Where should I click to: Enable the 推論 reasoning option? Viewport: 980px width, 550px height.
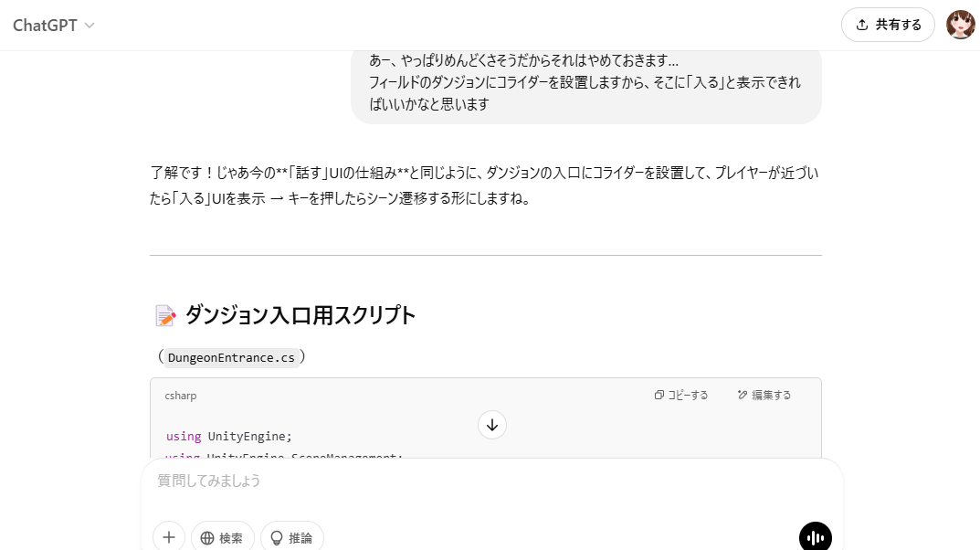(291, 537)
